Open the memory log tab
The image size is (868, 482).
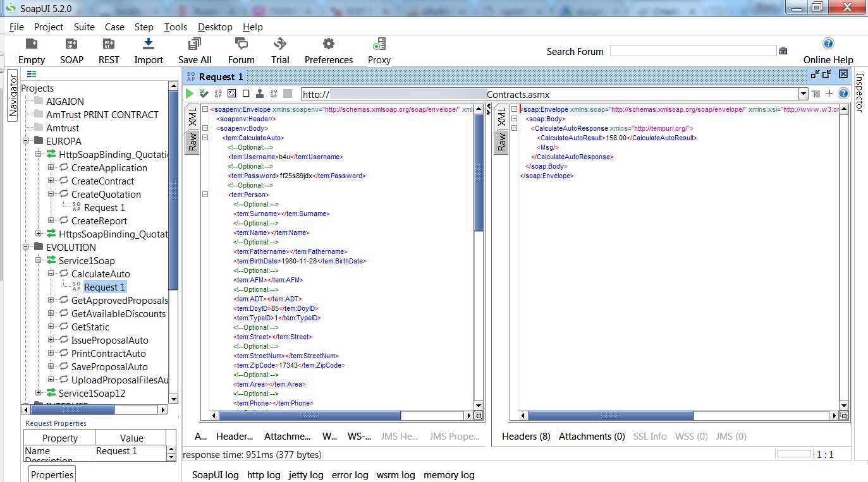(x=449, y=475)
